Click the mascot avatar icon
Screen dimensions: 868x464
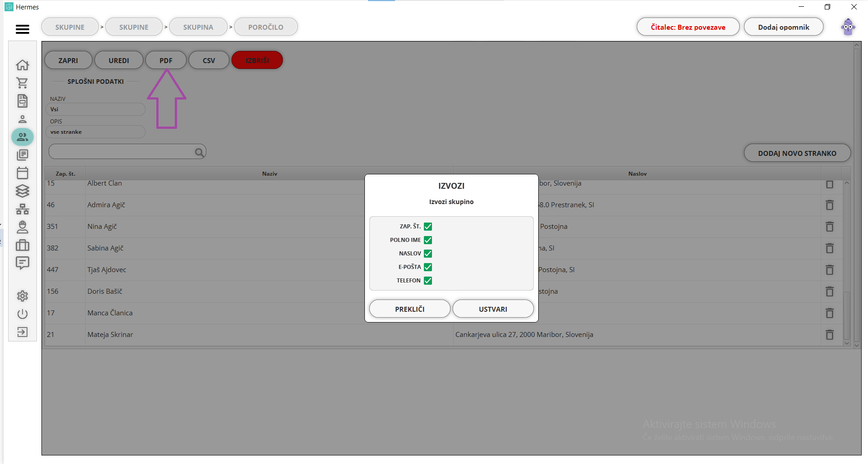click(848, 27)
